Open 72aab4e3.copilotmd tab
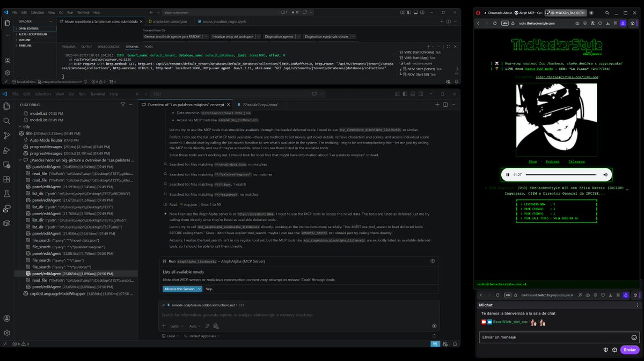 click(x=259, y=105)
